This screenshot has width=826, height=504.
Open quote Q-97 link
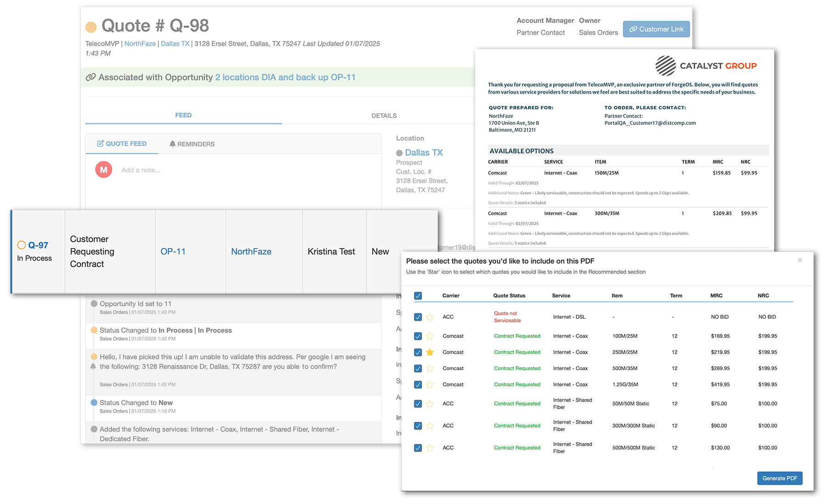pyautogui.click(x=38, y=245)
